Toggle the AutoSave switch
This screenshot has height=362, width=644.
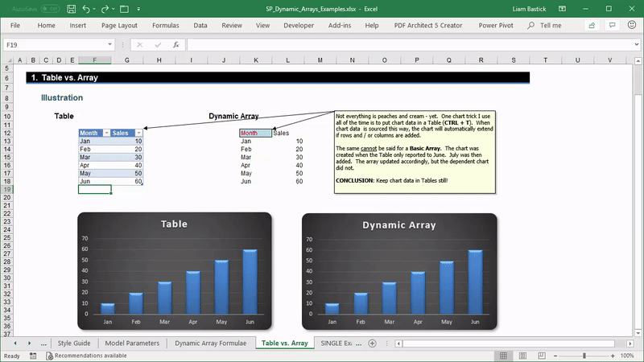coord(50,9)
